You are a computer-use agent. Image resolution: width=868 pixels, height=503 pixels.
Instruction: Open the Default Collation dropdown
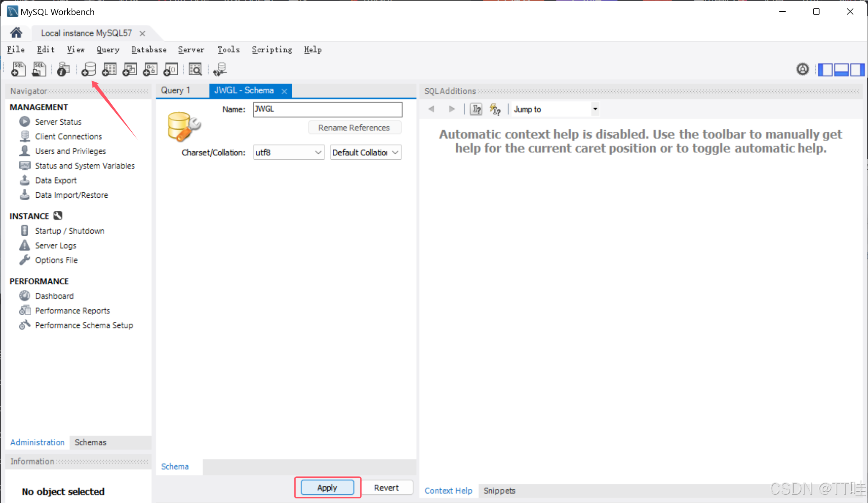click(x=365, y=153)
